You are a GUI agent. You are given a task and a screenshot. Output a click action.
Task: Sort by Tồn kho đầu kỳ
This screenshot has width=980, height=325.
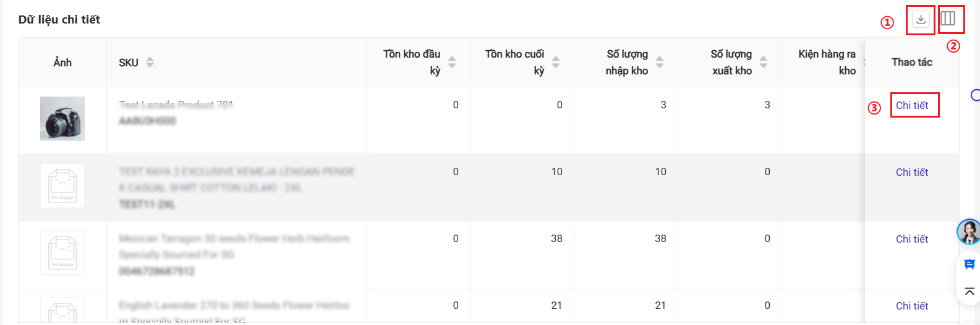pyautogui.click(x=452, y=63)
